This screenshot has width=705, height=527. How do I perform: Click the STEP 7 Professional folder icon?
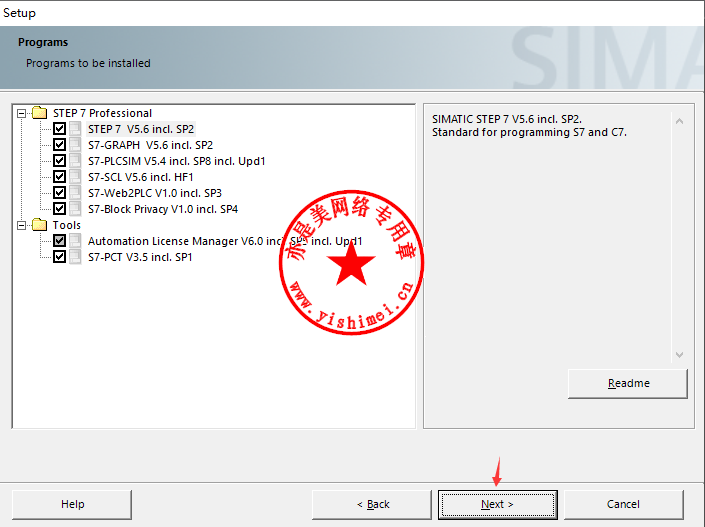pyautogui.click(x=40, y=113)
